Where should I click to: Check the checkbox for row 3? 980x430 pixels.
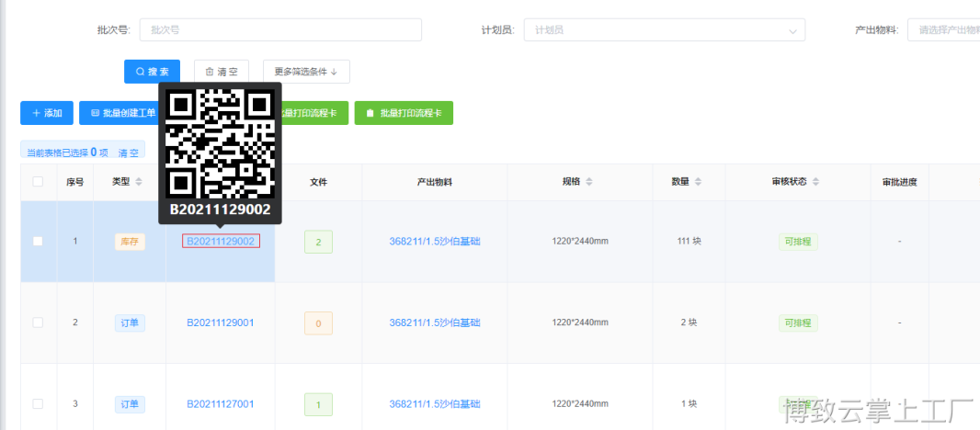coord(38,403)
